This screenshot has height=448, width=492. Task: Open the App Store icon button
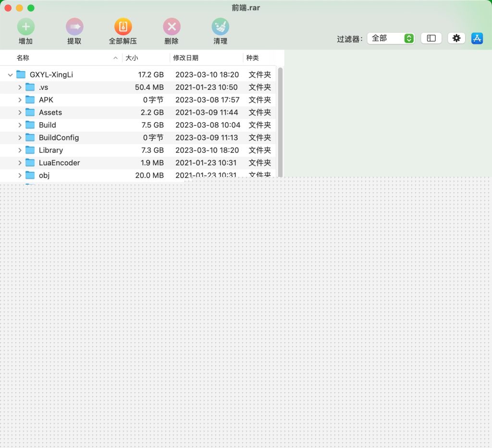pyautogui.click(x=477, y=38)
